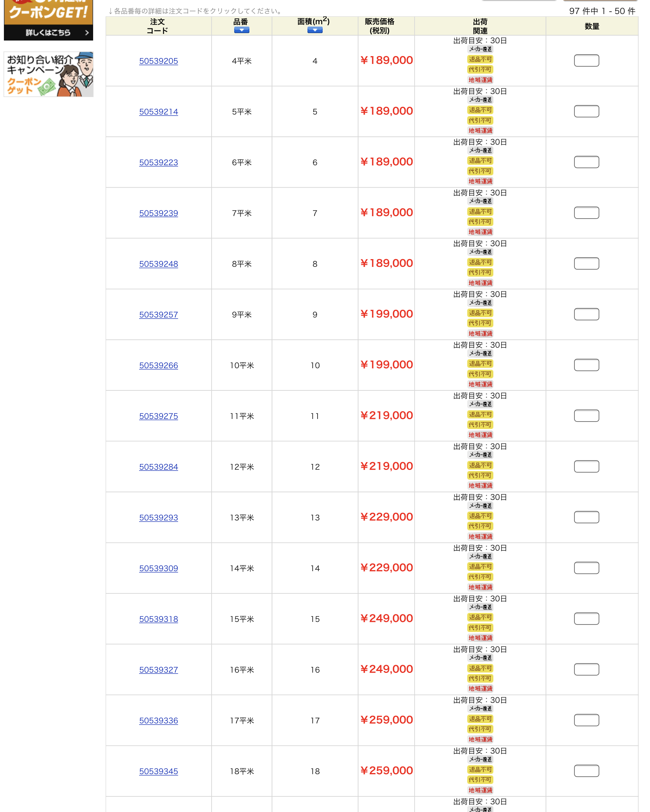Open order code 50539345 link
The height and width of the screenshot is (812, 650).
159,771
